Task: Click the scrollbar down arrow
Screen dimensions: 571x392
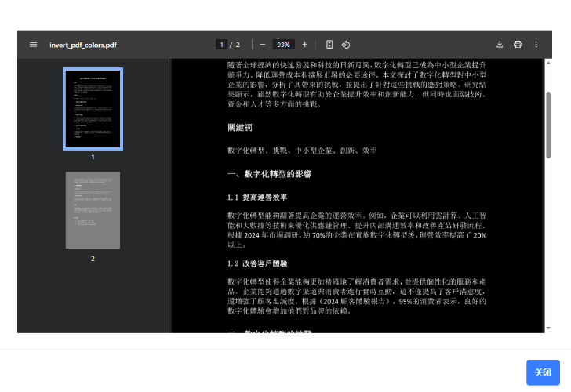Action: [547, 328]
